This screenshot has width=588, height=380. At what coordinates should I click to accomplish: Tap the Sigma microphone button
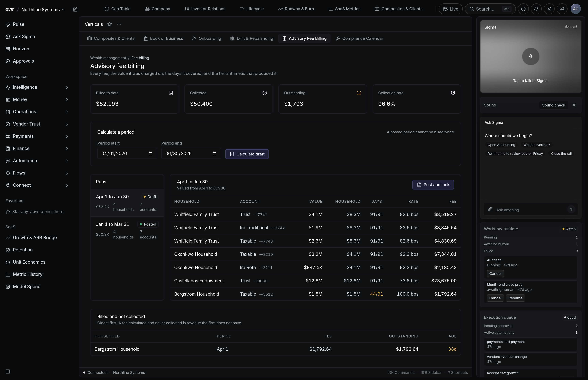click(x=530, y=56)
